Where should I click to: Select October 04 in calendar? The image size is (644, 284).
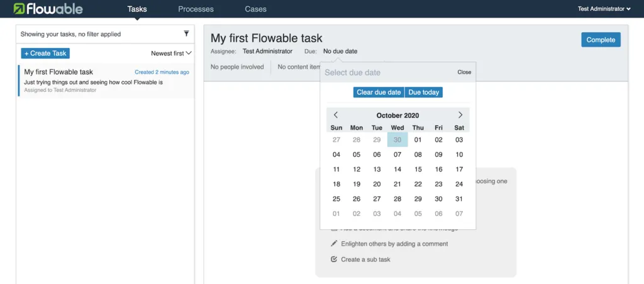point(336,154)
